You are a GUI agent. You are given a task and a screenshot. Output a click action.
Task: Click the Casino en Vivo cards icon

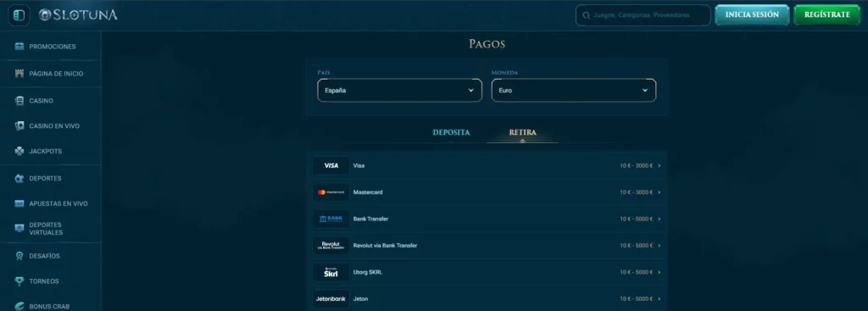click(19, 126)
